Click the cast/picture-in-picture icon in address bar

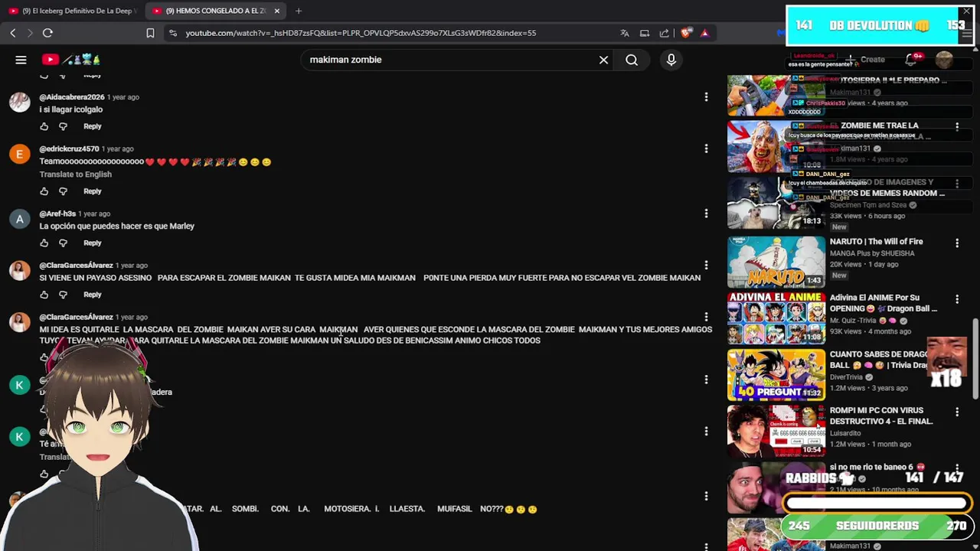(x=645, y=33)
